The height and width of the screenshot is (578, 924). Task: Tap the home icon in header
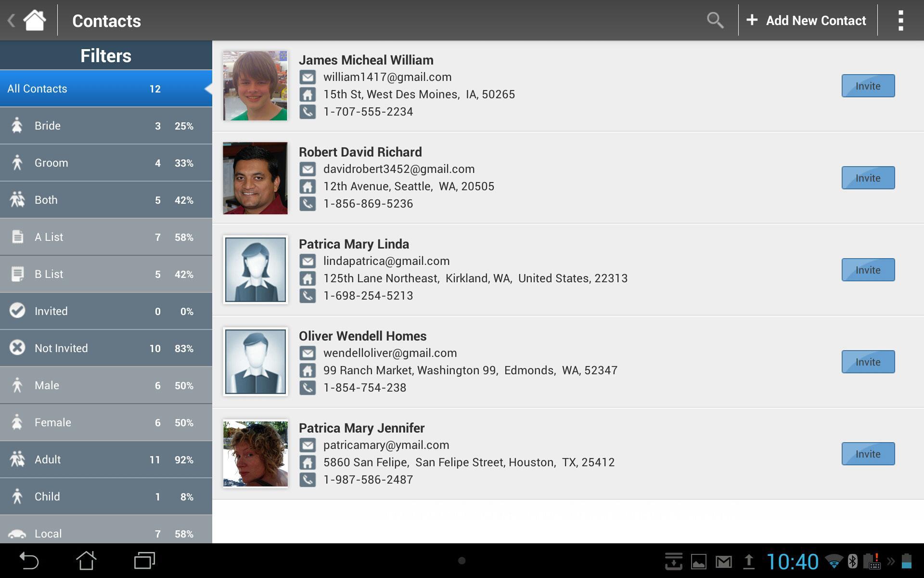(35, 20)
